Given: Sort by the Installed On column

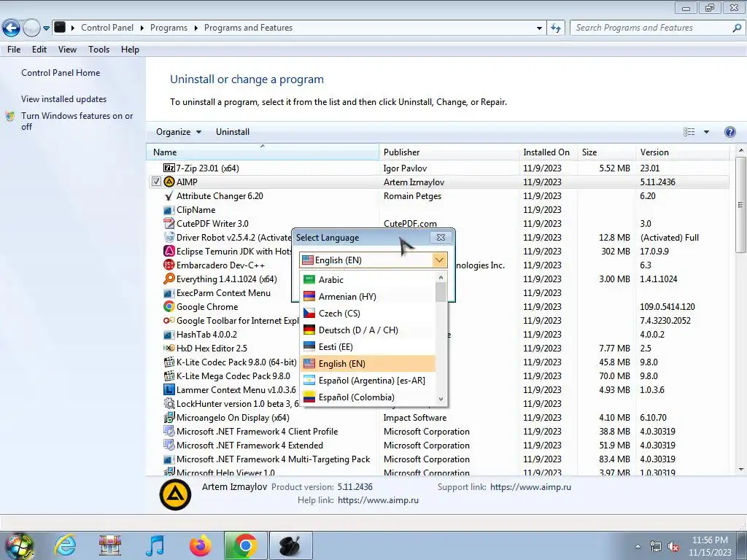Looking at the screenshot, I should [x=548, y=152].
